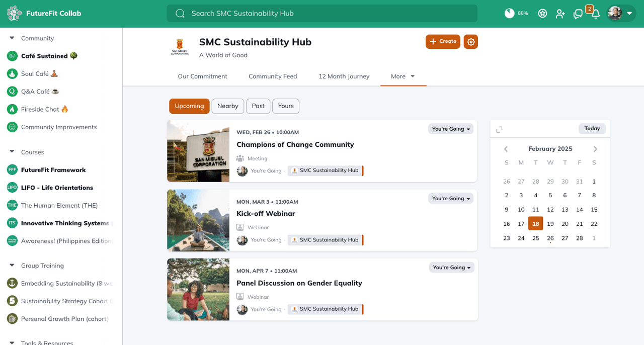Open You're Going dropdown for Kick-off Webinar

(x=451, y=198)
